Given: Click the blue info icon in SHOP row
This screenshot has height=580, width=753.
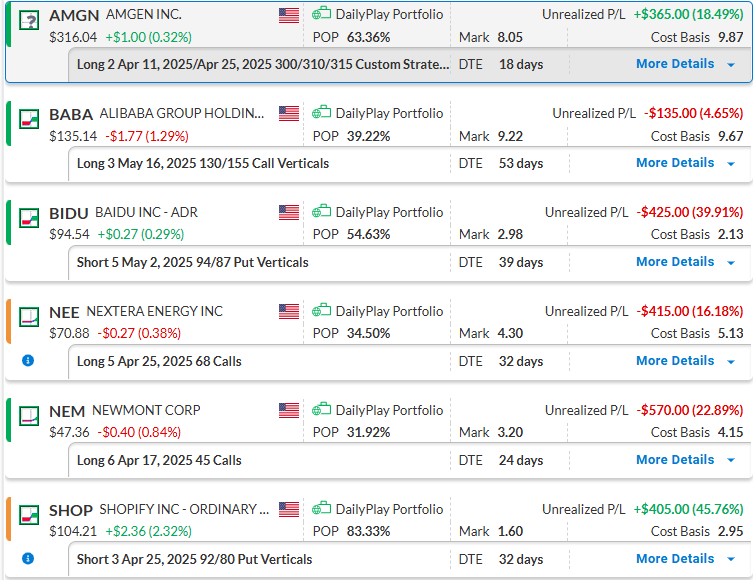Looking at the screenshot, I should tap(28, 558).
